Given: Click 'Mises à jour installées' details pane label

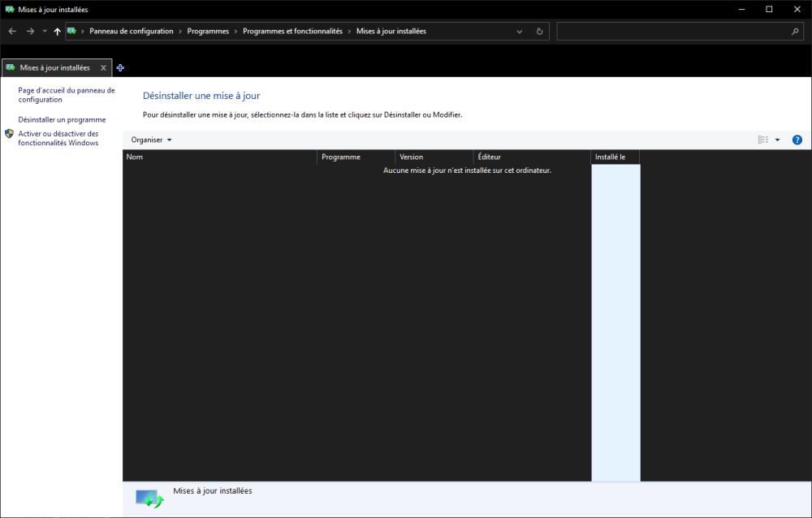Looking at the screenshot, I should [212, 490].
